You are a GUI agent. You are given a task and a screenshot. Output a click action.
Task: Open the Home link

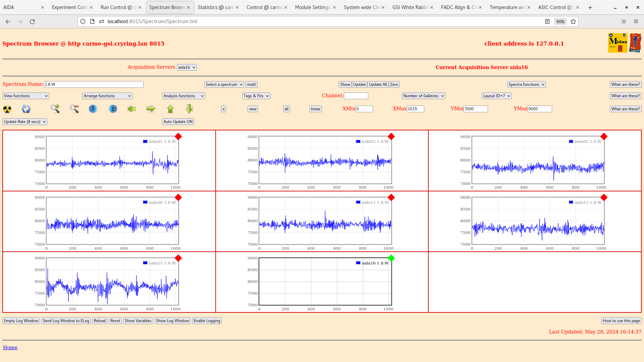tap(10, 347)
